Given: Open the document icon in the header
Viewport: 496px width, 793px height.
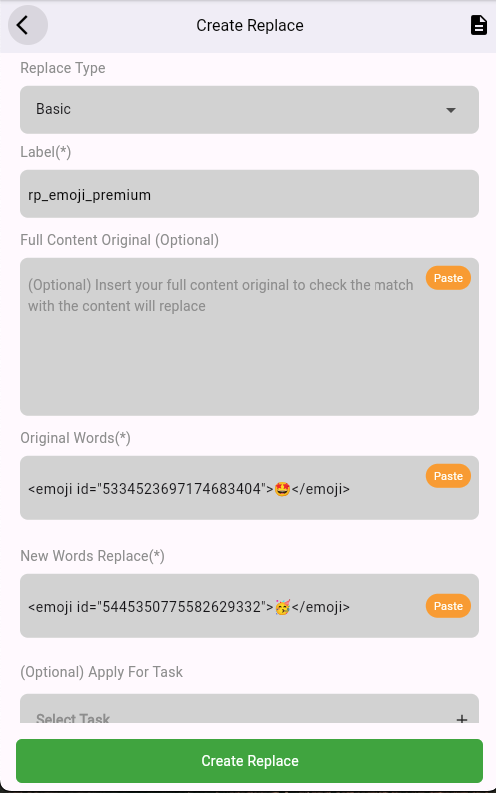Looking at the screenshot, I should pyautogui.click(x=478, y=25).
